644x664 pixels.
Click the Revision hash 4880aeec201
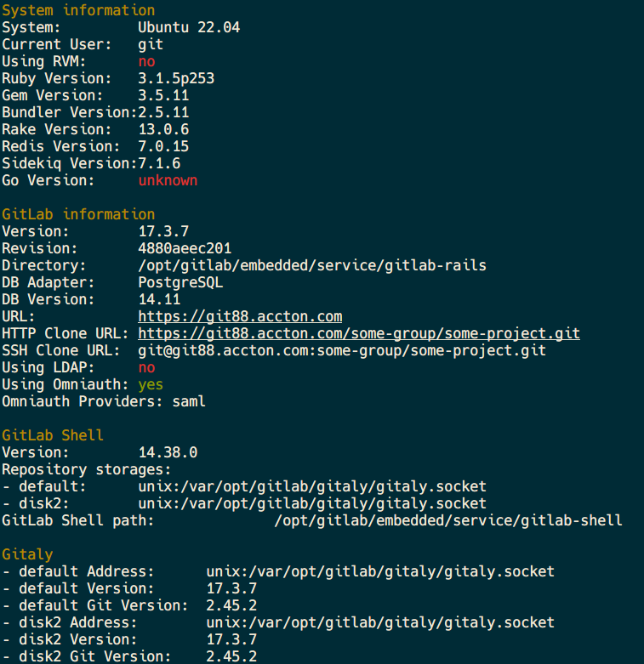coord(185,248)
